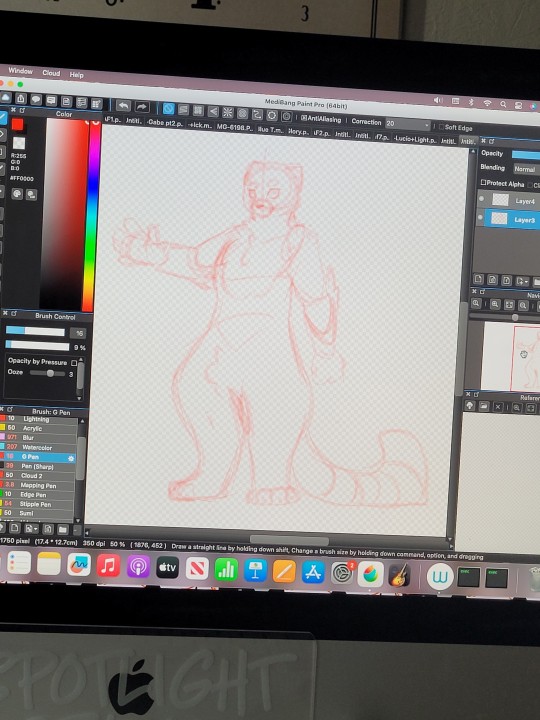
Task: Switch to the Gabe pt2 document tab
Action: pyautogui.click(x=166, y=123)
